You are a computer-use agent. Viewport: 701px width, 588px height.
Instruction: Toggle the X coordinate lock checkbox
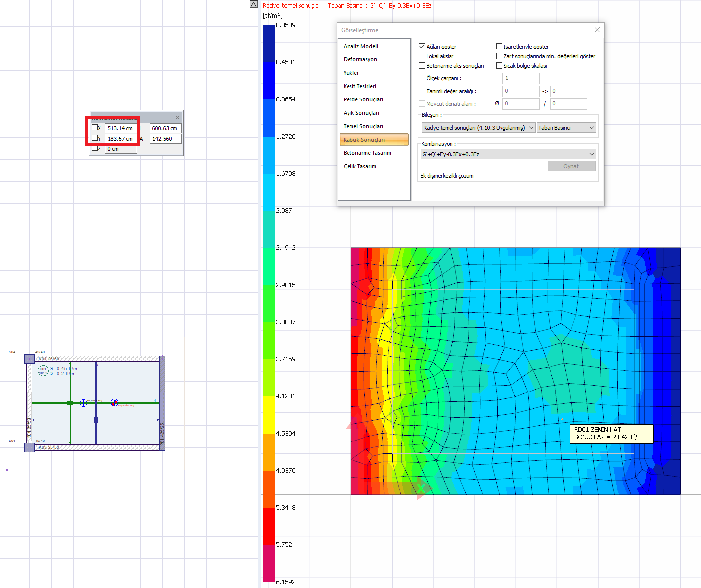(x=95, y=127)
